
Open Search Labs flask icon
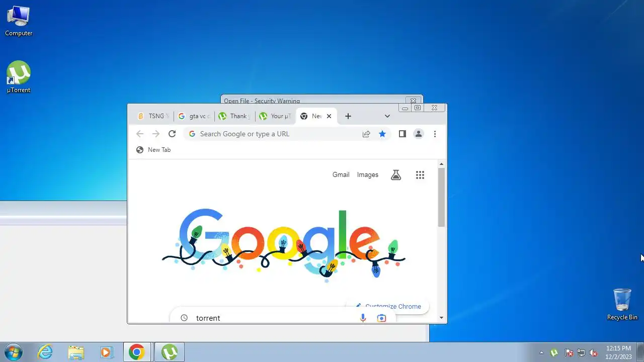396,175
